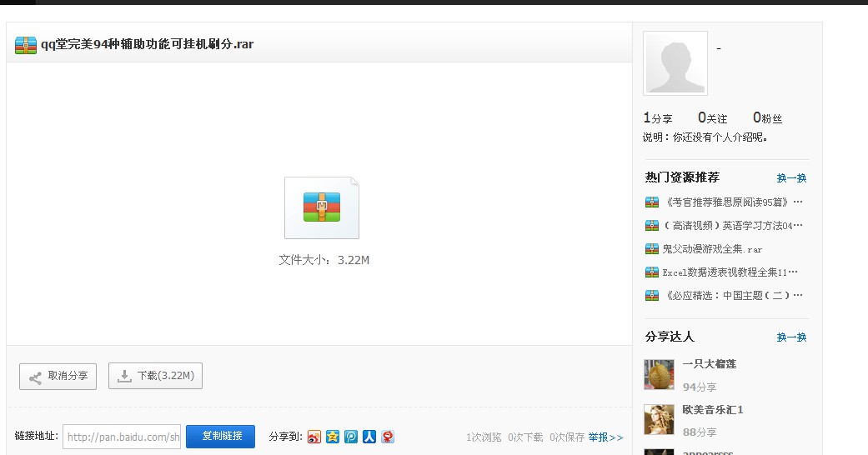Click RAR icon beside 考官推荐雅思原阅读

[x=652, y=202]
